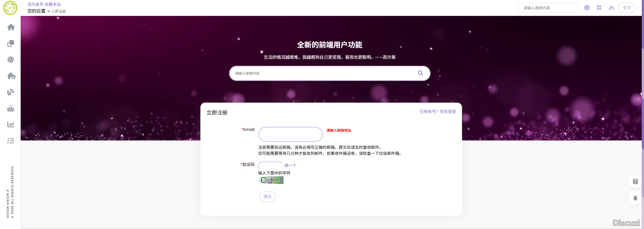
Task: Click the bar chart sidebar icon
Action: (x=11, y=124)
